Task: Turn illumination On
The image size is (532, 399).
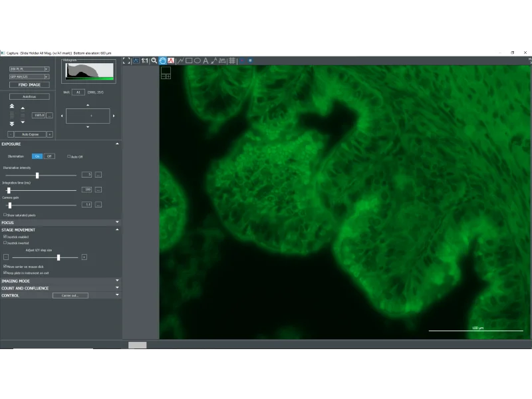Action: click(x=37, y=156)
